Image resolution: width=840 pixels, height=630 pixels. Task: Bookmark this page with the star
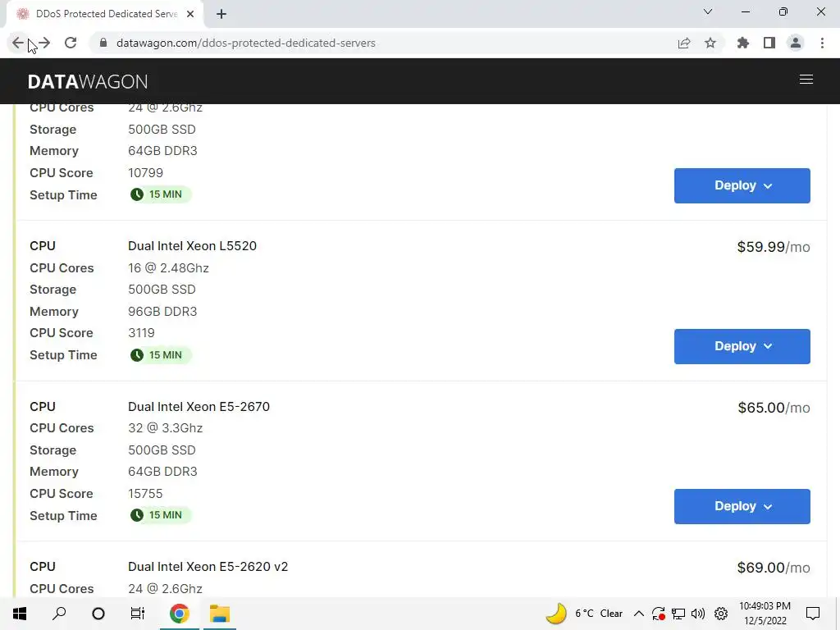(x=710, y=43)
